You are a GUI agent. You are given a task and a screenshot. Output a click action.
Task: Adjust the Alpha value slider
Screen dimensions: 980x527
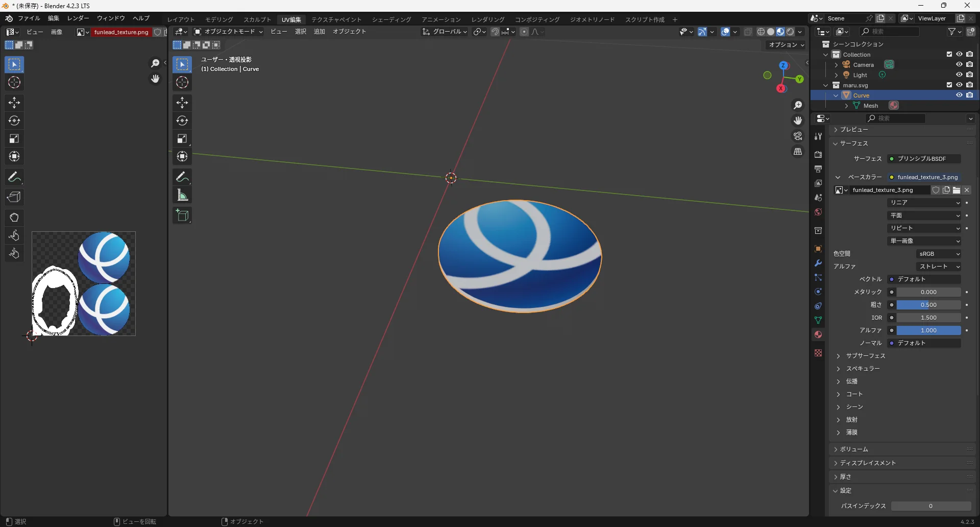[x=929, y=330]
